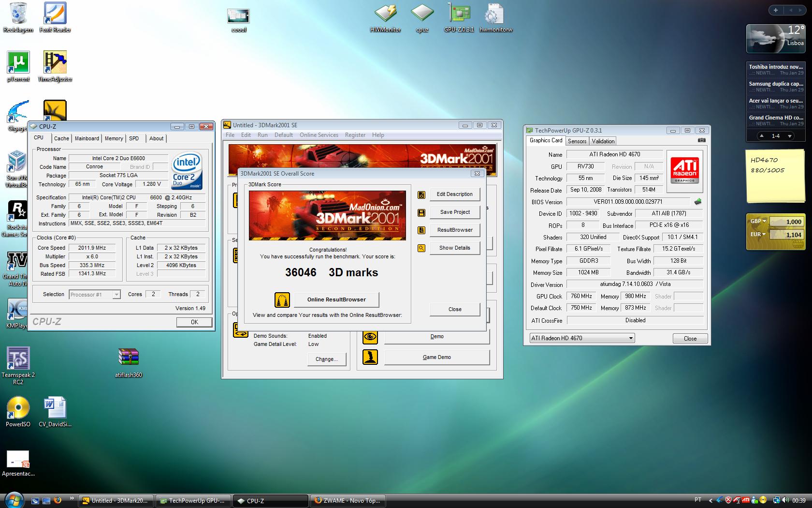The width and height of the screenshot is (812, 508).
Task: Open the Windows Start orb
Action: 14,500
